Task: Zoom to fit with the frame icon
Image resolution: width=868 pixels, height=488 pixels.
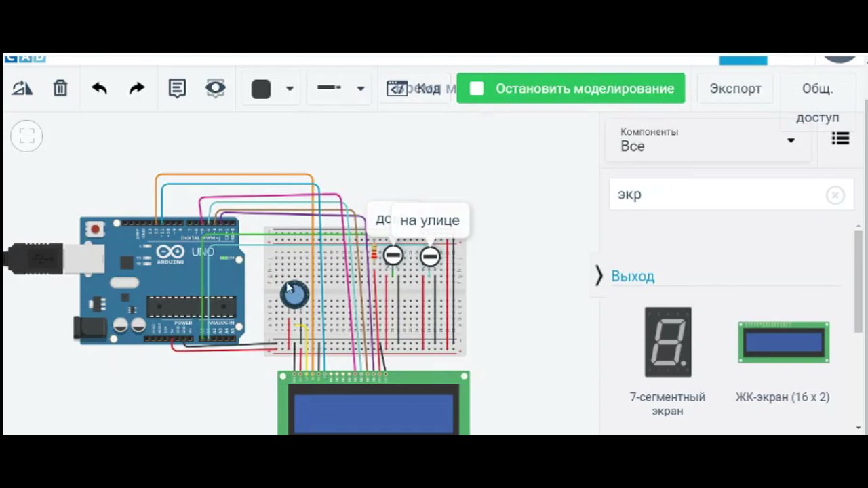Action: click(27, 137)
